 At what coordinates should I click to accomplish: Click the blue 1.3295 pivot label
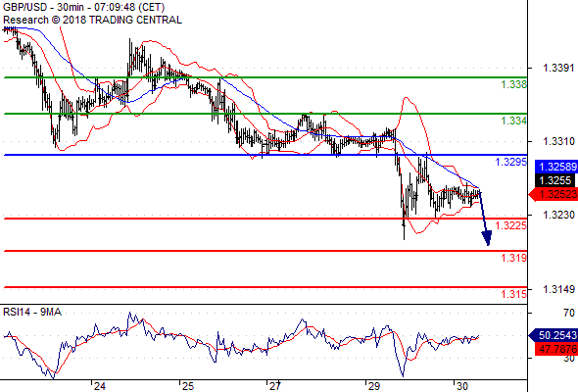coord(511,162)
